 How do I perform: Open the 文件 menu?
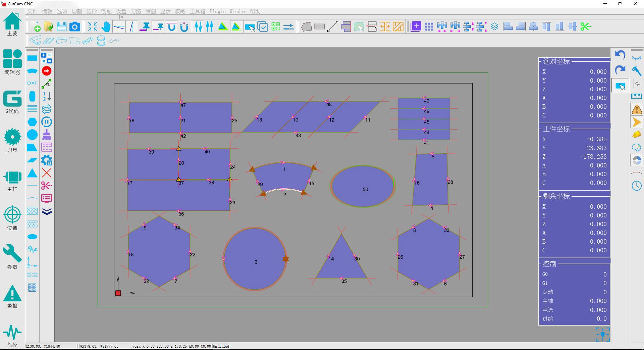pos(32,11)
